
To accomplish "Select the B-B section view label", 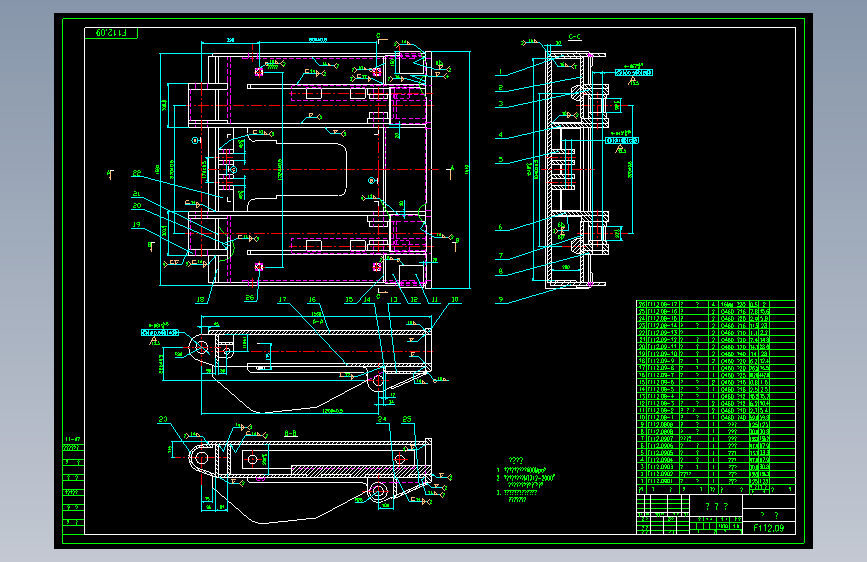I will (x=291, y=433).
